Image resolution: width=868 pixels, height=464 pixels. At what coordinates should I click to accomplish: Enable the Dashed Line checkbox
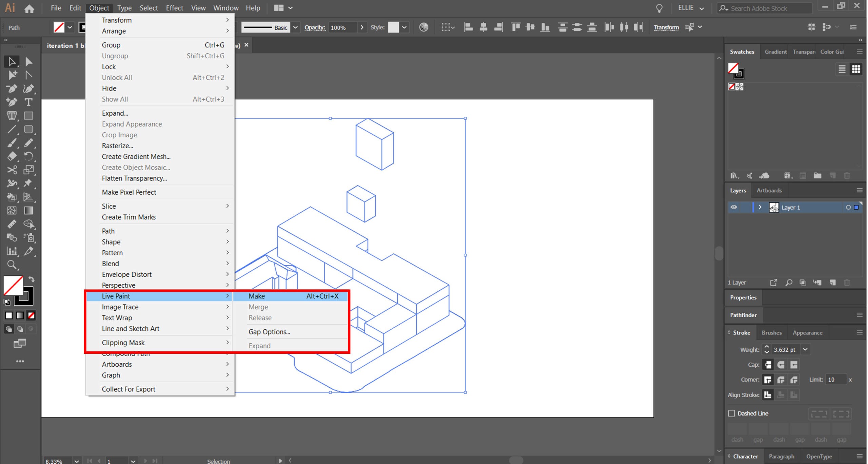[731, 413]
